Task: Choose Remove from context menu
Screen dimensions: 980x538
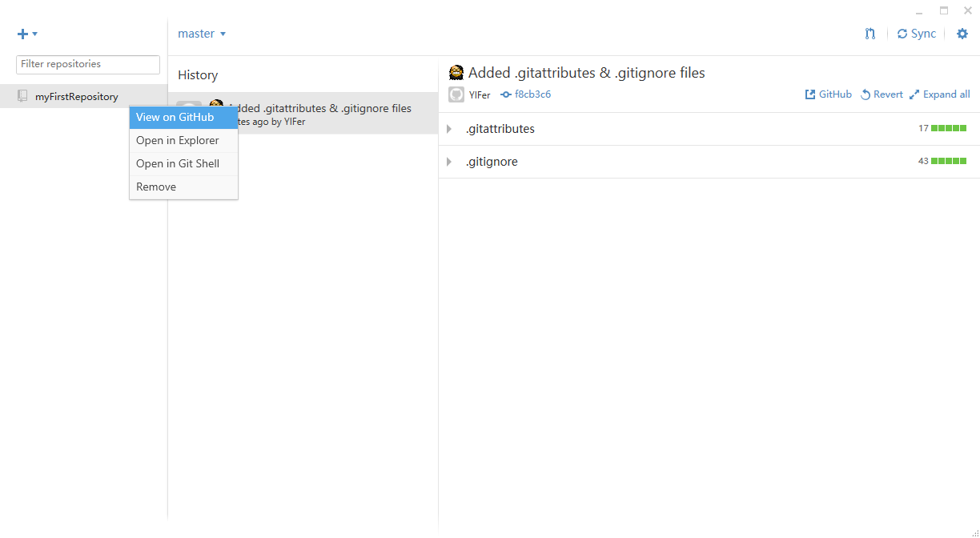Action: click(183, 187)
